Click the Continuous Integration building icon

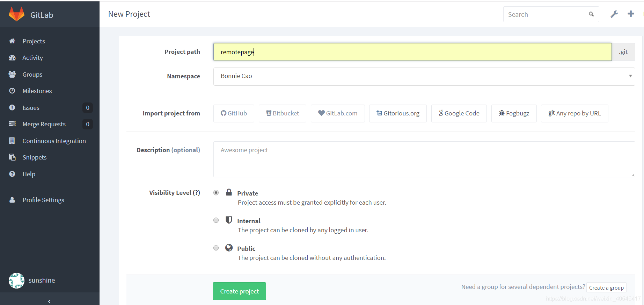point(12,141)
